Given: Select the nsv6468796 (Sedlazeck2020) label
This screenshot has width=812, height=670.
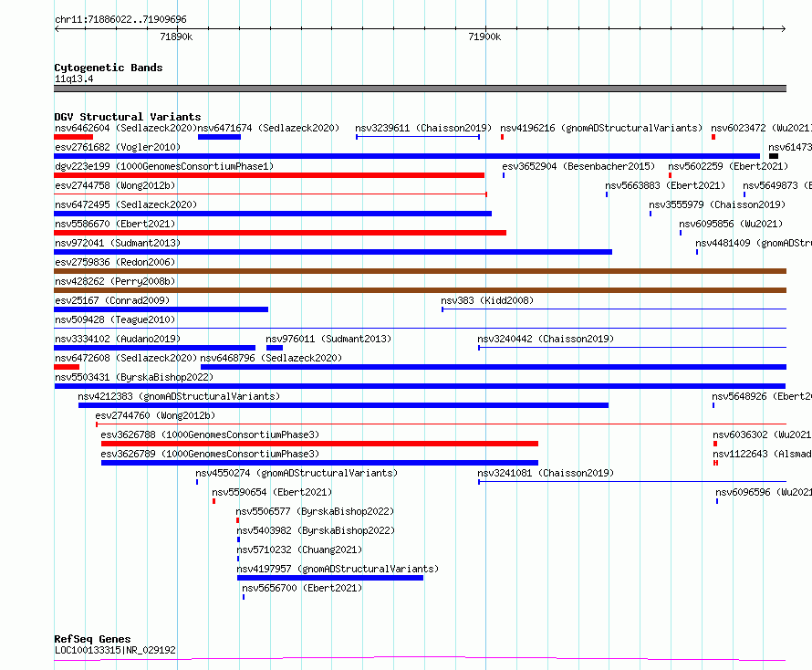Looking at the screenshot, I should coord(271,358).
